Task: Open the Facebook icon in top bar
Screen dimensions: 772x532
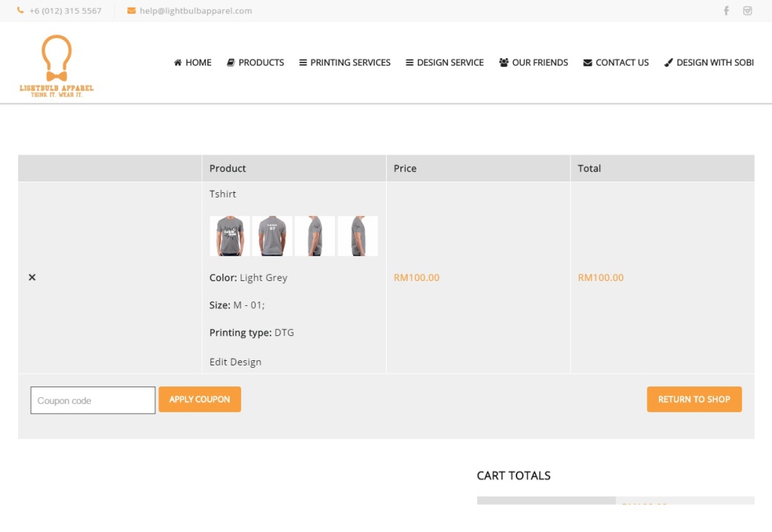Action: pos(726,11)
